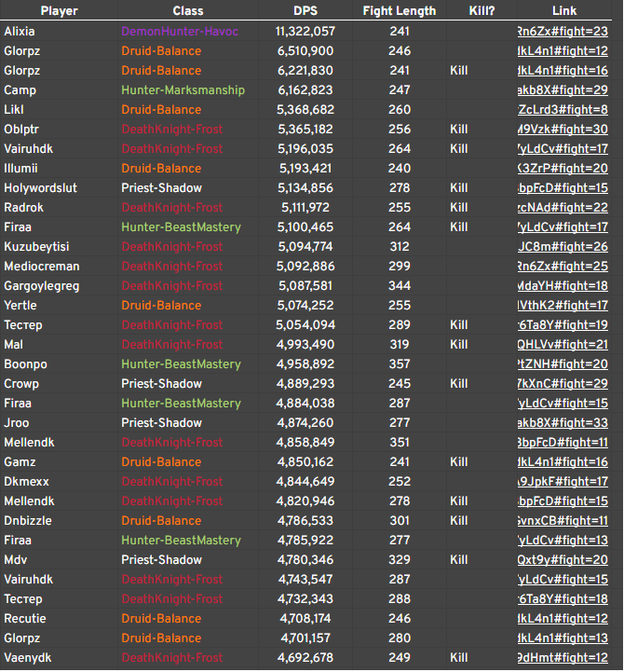The image size is (624, 672).
Task: Open Crowp's fight=29 link
Action: (x=563, y=384)
